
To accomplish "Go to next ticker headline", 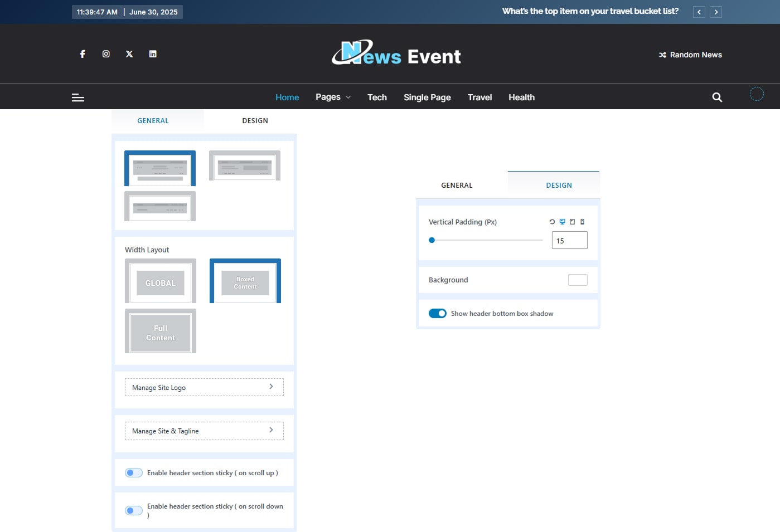I will [716, 12].
